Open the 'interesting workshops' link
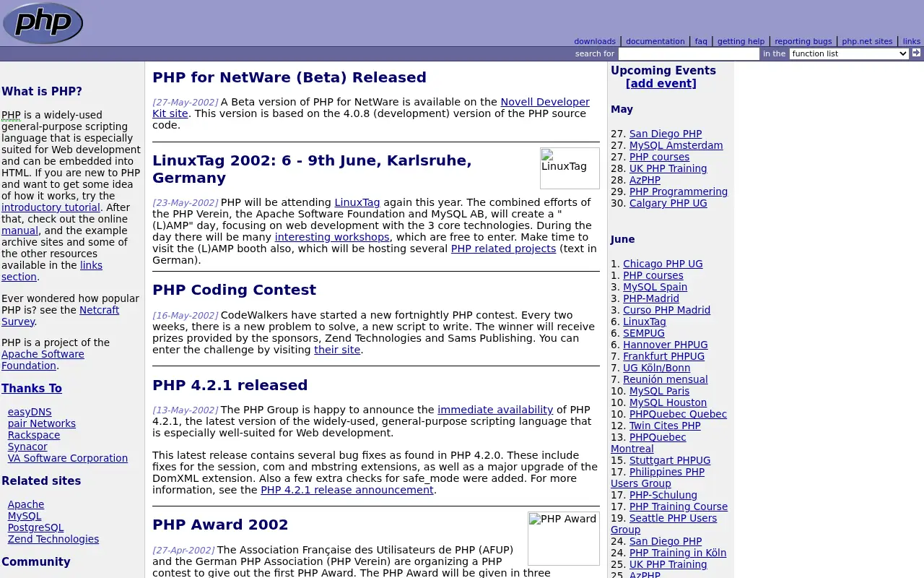Viewport: 924px width, 578px height. (x=332, y=237)
